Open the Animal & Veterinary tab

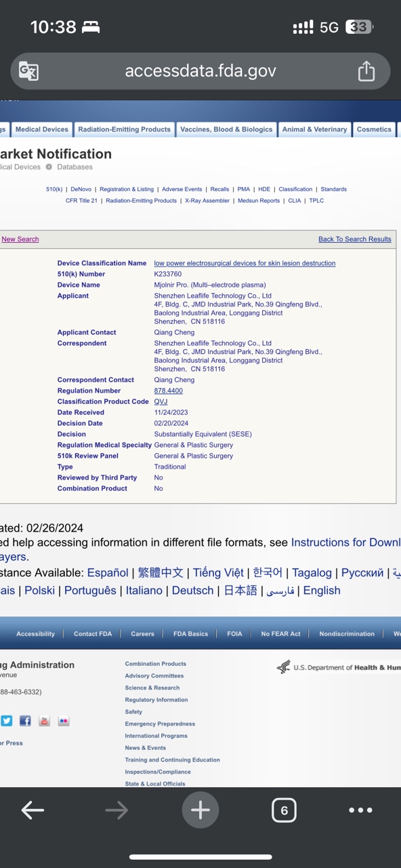[x=314, y=130]
